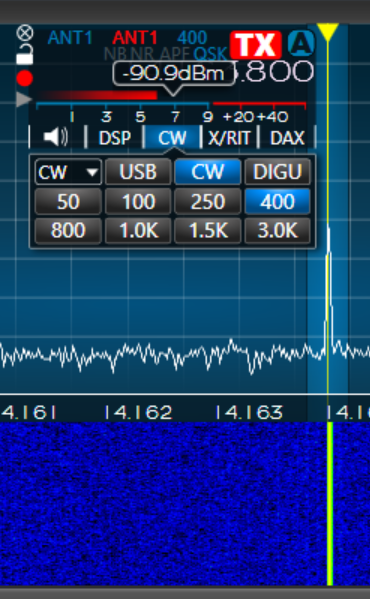Open the speaker audio tab
This screenshot has height=599, width=370.
coord(56,137)
